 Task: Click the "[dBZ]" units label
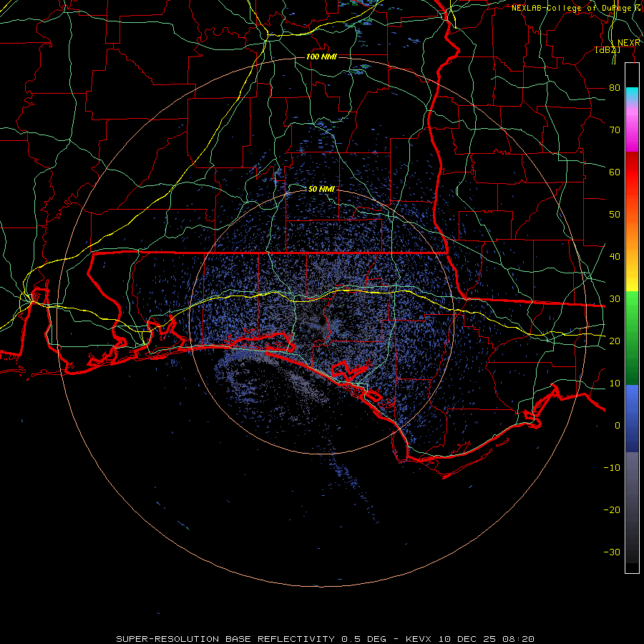pyautogui.click(x=608, y=50)
